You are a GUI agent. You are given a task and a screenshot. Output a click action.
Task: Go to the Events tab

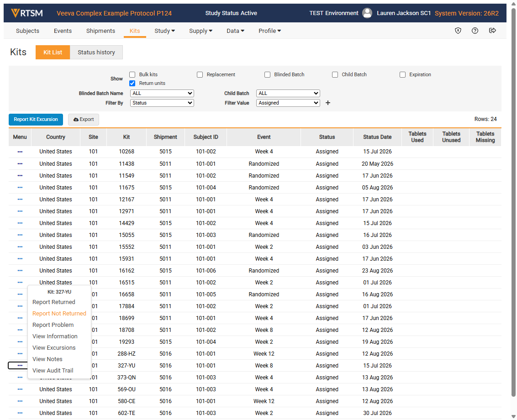(x=63, y=31)
